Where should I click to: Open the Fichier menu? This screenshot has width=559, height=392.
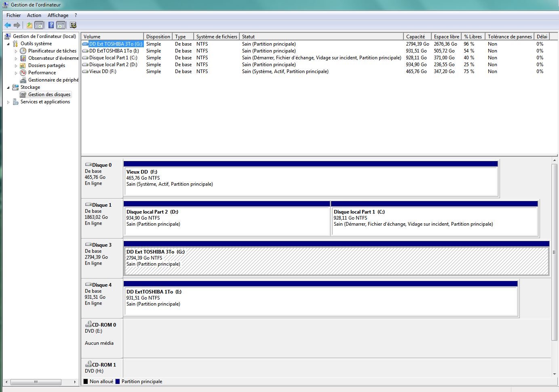point(13,15)
